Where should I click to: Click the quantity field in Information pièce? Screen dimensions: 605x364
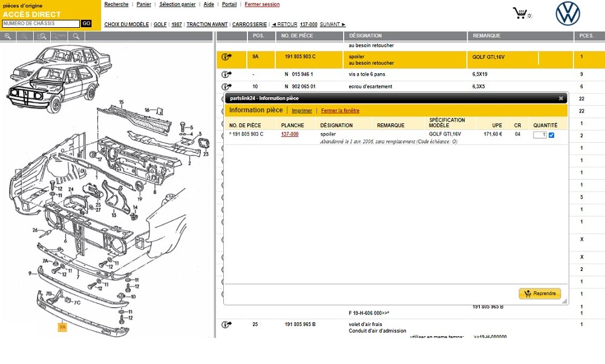click(x=540, y=135)
